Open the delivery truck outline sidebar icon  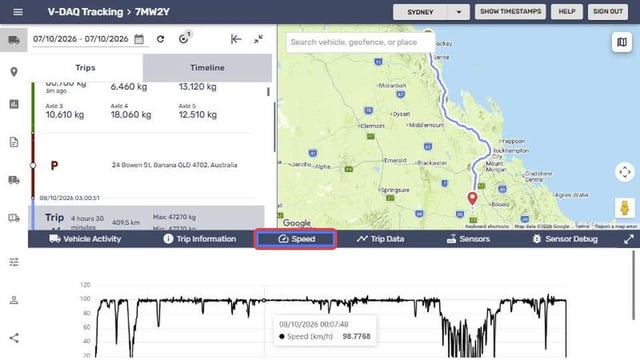tap(14, 218)
